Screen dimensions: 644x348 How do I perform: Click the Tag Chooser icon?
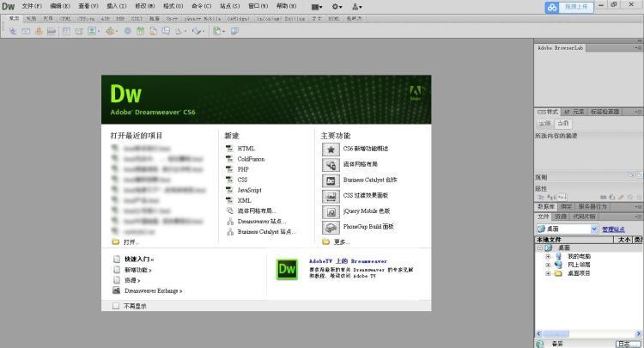click(235, 31)
